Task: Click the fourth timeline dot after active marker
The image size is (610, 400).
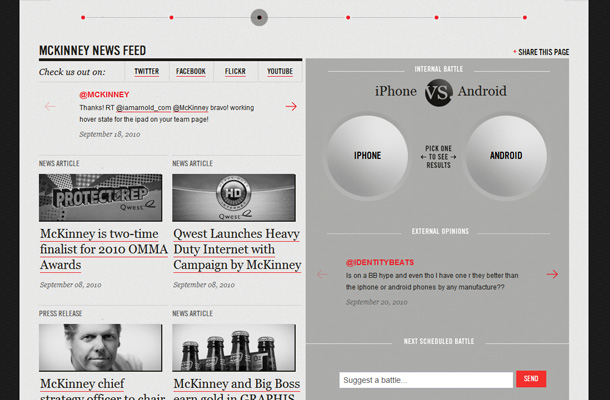Action: [x=348, y=18]
